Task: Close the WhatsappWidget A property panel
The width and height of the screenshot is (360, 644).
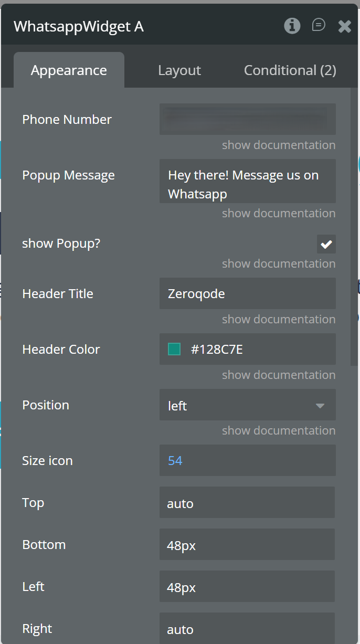Action: tap(344, 26)
